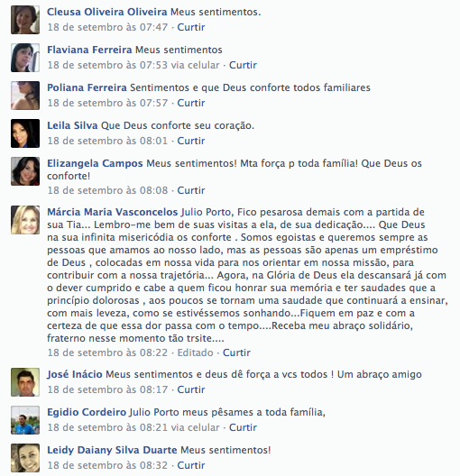Click Curtir under Márcia Maria Vasconcelos' comment
460x476 pixels.
[x=236, y=352]
